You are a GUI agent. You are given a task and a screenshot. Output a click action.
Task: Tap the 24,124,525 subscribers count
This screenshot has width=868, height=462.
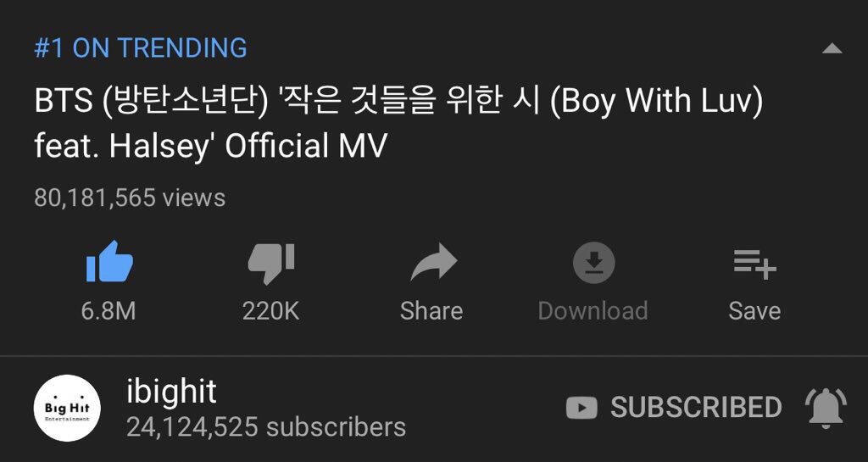pyautogui.click(x=266, y=428)
